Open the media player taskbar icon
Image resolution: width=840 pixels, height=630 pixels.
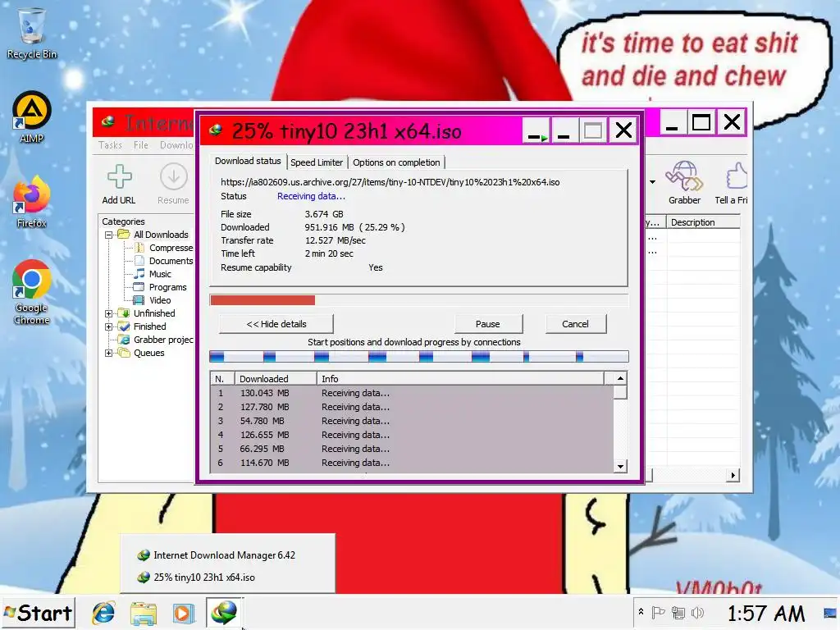183,613
